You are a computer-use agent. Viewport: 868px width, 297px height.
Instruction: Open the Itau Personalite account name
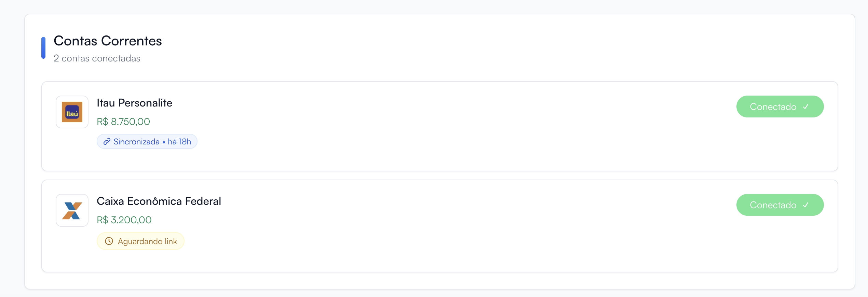point(134,103)
